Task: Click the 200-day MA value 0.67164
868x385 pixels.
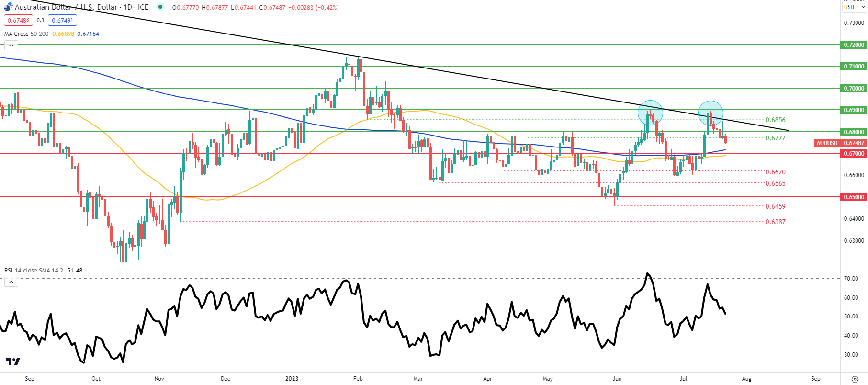Action: tap(88, 34)
